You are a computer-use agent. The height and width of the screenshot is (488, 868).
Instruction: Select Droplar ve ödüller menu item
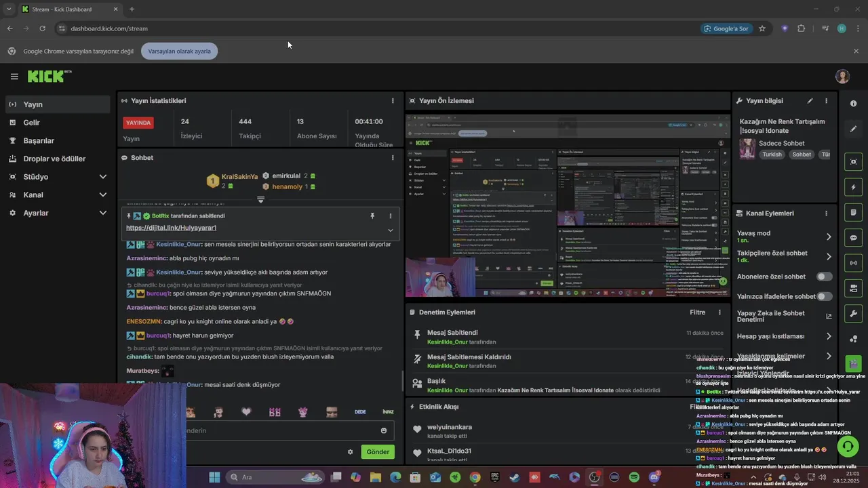[58, 159]
